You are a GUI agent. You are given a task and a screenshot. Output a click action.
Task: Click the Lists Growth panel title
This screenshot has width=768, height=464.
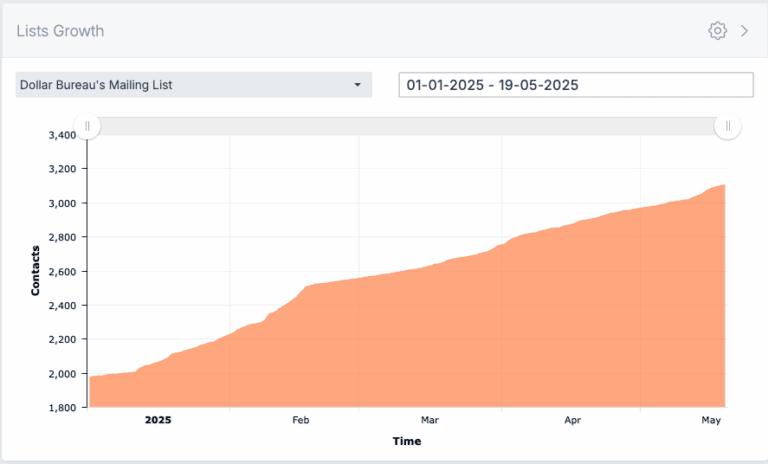pos(60,31)
